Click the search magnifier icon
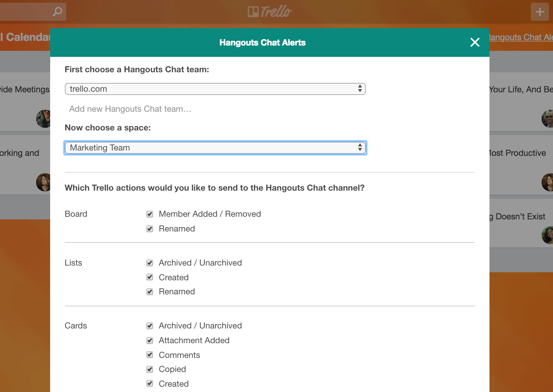 pos(58,12)
